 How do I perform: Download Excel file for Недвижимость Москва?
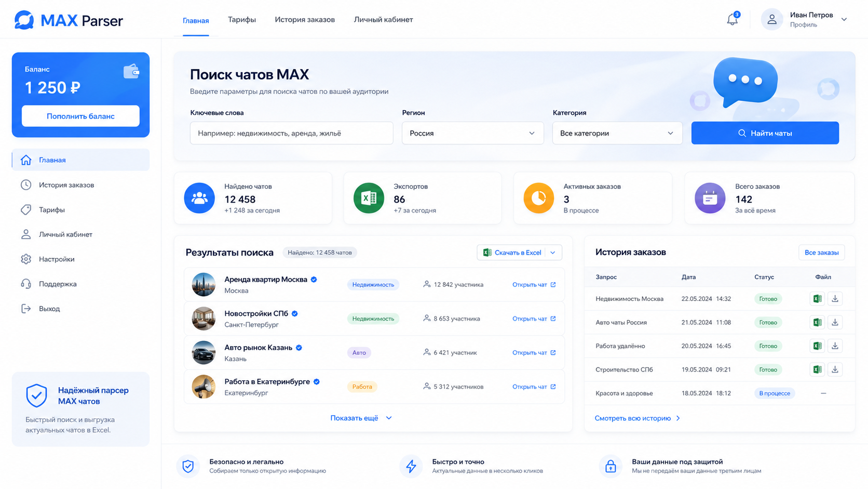pos(817,299)
